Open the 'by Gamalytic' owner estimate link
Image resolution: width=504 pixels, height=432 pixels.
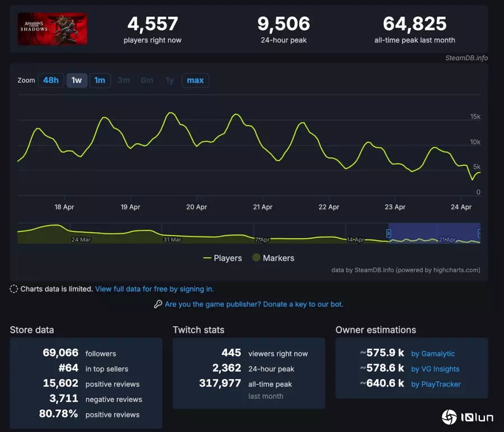[433, 354]
